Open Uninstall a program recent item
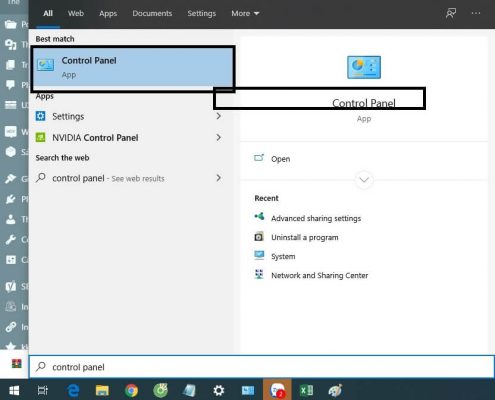This screenshot has width=495, height=400. click(305, 237)
